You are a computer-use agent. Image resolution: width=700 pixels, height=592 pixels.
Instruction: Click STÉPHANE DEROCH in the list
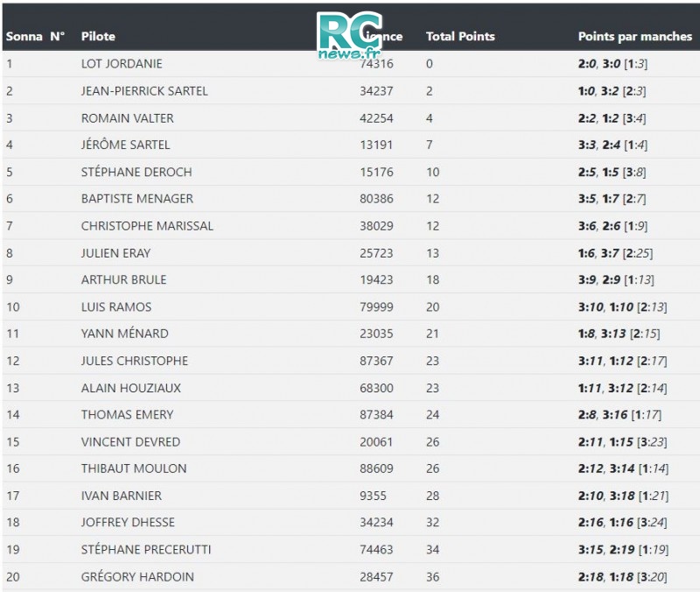click(136, 172)
